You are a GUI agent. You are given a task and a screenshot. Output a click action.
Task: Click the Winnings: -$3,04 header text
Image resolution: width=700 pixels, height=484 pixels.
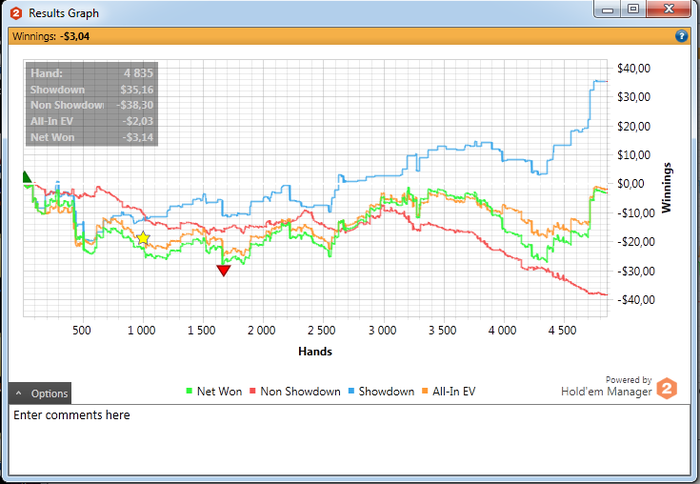pos(51,36)
